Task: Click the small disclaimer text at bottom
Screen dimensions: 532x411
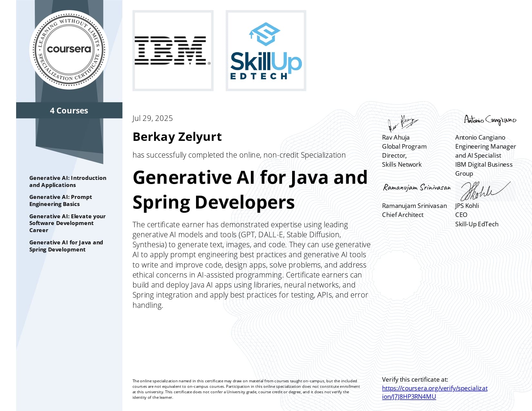Action: pos(246,389)
